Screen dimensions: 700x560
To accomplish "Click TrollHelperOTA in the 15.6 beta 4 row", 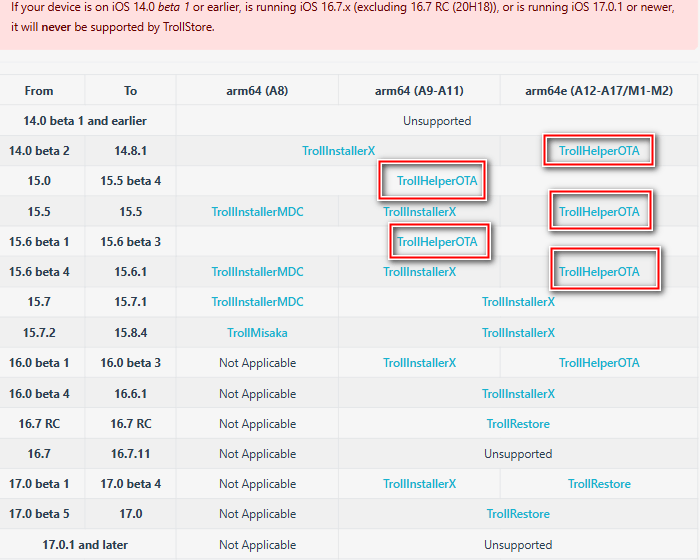I will pyautogui.click(x=598, y=272).
